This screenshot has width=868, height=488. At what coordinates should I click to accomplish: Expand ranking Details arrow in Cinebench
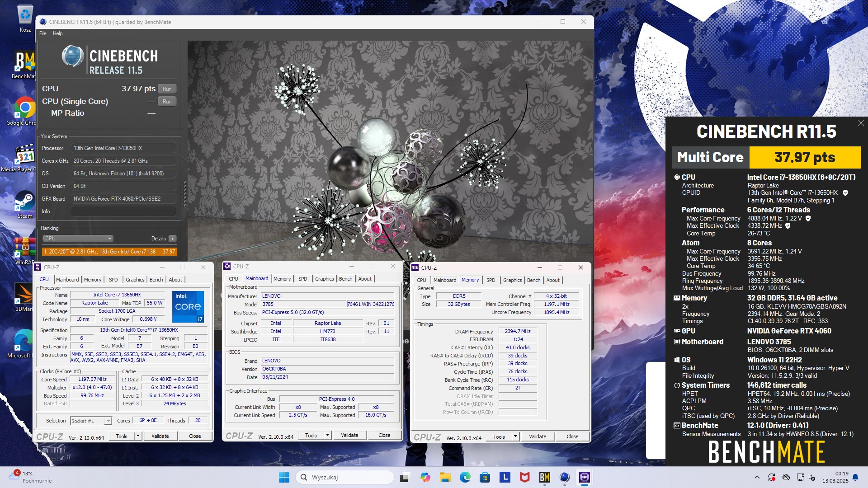(x=172, y=239)
